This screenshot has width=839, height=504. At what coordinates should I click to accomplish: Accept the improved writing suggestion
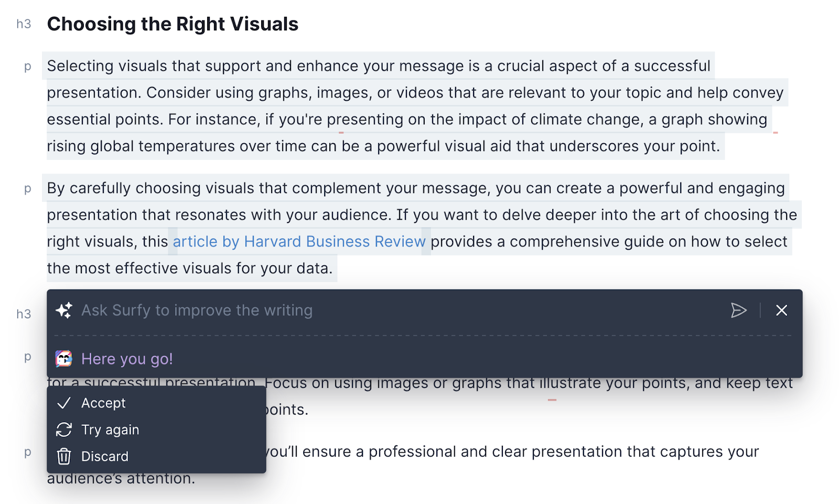[103, 403]
